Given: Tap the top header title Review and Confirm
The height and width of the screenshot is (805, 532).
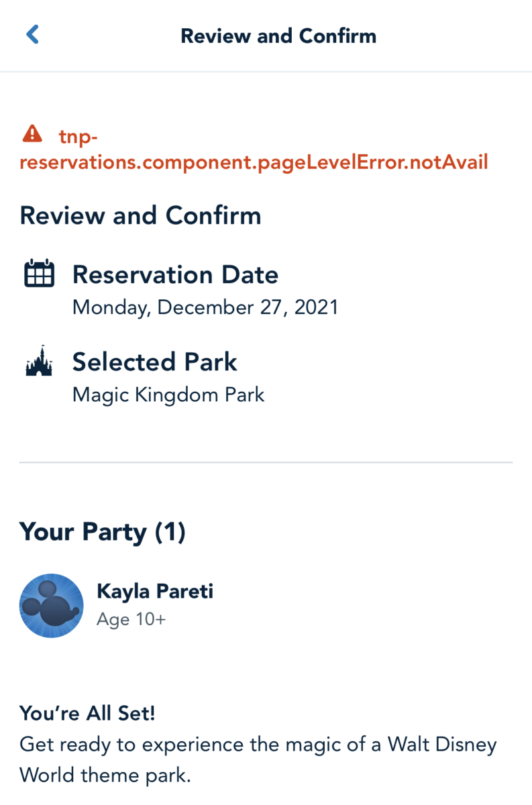Looking at the screenshot, I should (x=278, y=36).
